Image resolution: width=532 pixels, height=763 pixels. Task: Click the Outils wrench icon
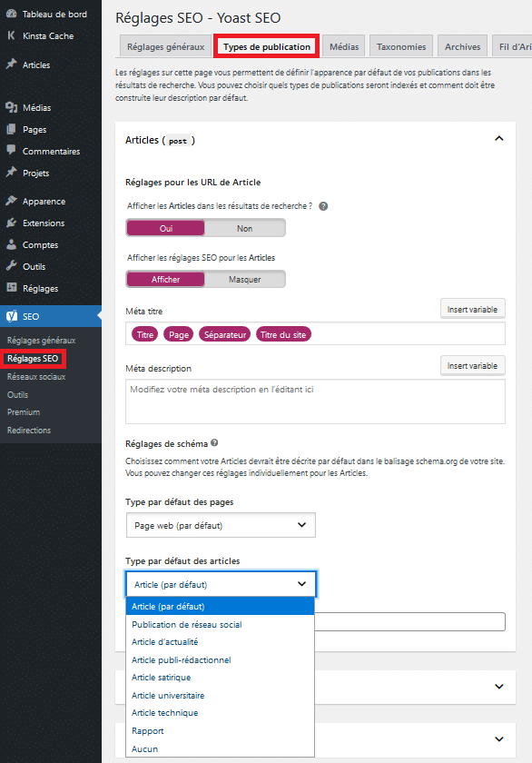[11, 266]
